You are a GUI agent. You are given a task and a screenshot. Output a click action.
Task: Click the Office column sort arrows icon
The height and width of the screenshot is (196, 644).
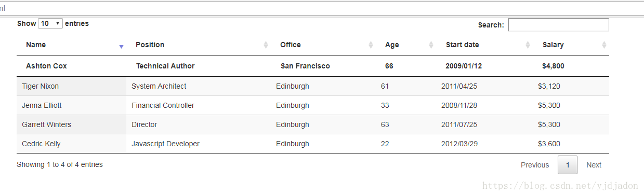pyautogui.click(x=371, y=45)
